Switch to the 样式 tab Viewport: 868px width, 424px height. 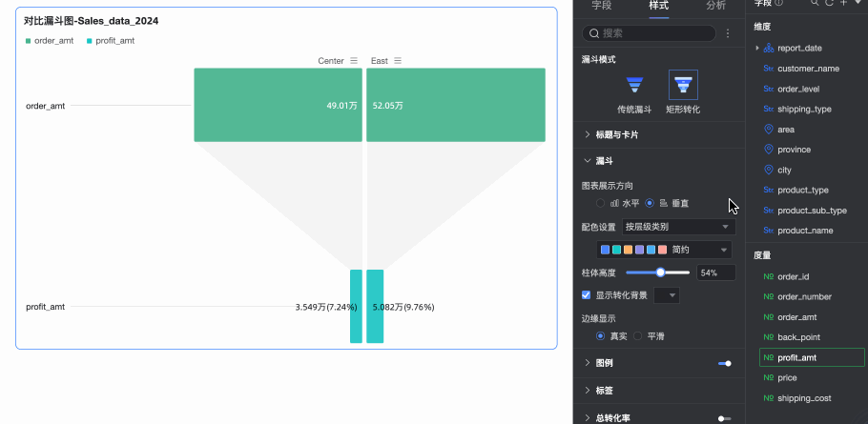pos(659,6)
